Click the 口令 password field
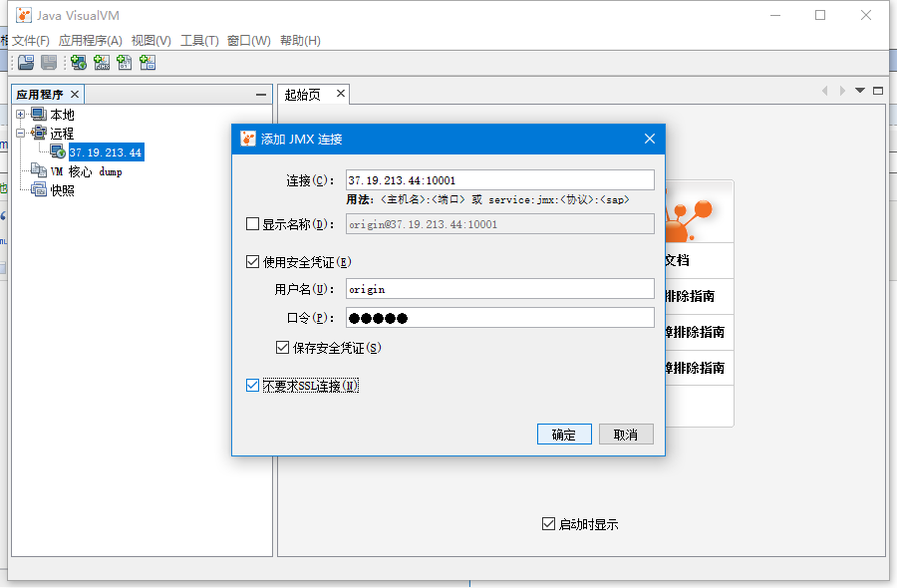The image size is (897, 588). click(x=500, y=318)
